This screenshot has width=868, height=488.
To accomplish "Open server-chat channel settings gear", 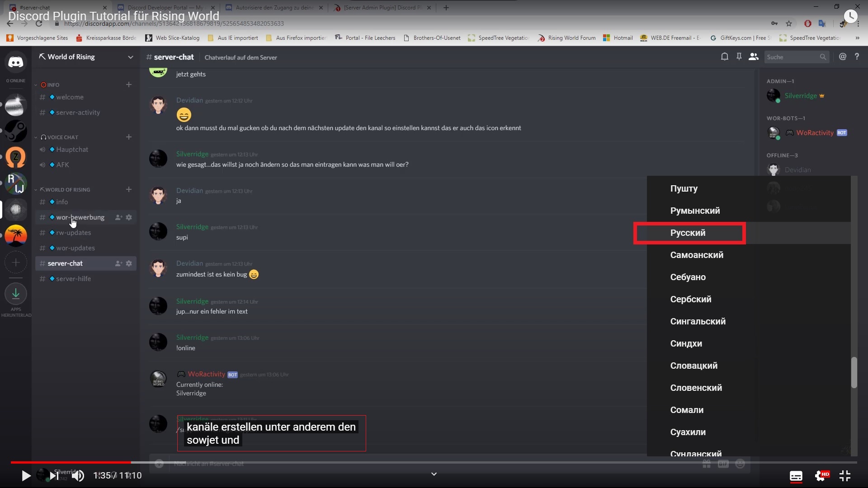I will 129,263.
